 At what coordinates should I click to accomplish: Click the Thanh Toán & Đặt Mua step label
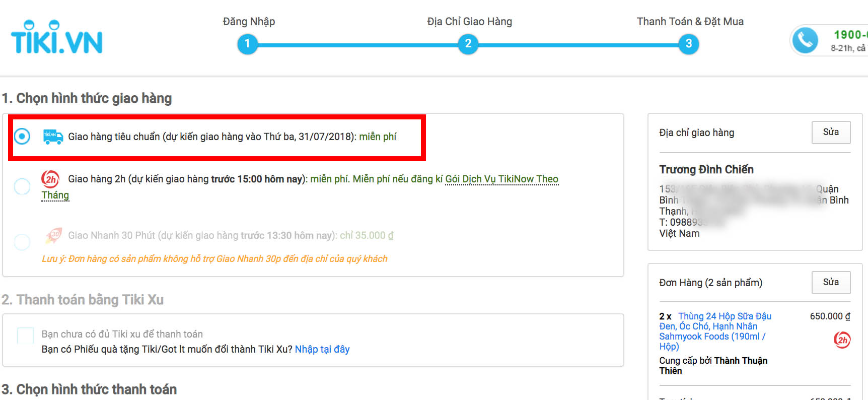point(690,21)
